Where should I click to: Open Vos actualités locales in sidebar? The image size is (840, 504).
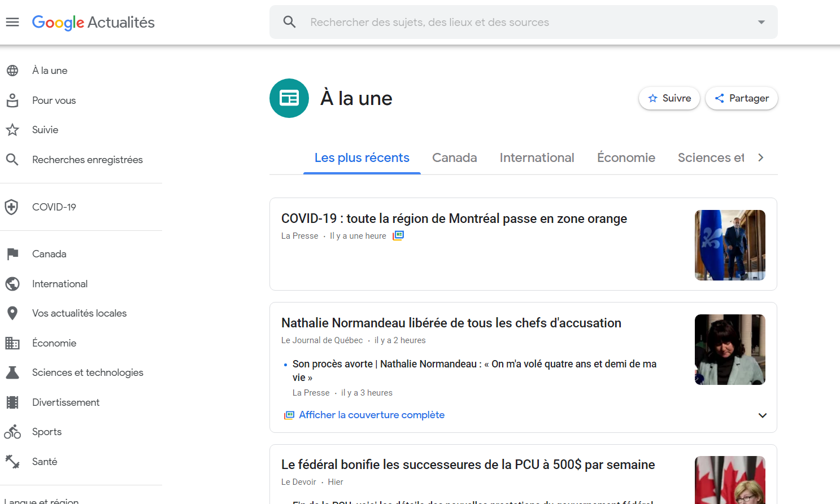[x=81, y=313]
